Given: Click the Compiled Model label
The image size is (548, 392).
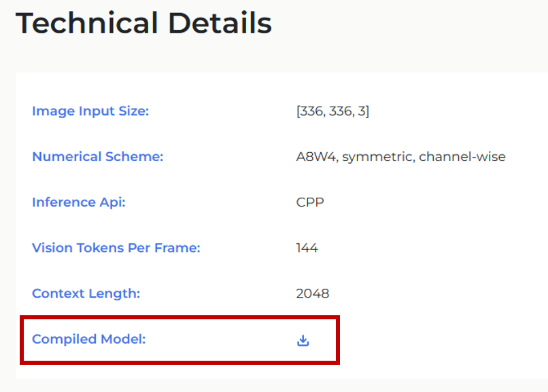Looking at the screenshot, I should tap(89, 339).
